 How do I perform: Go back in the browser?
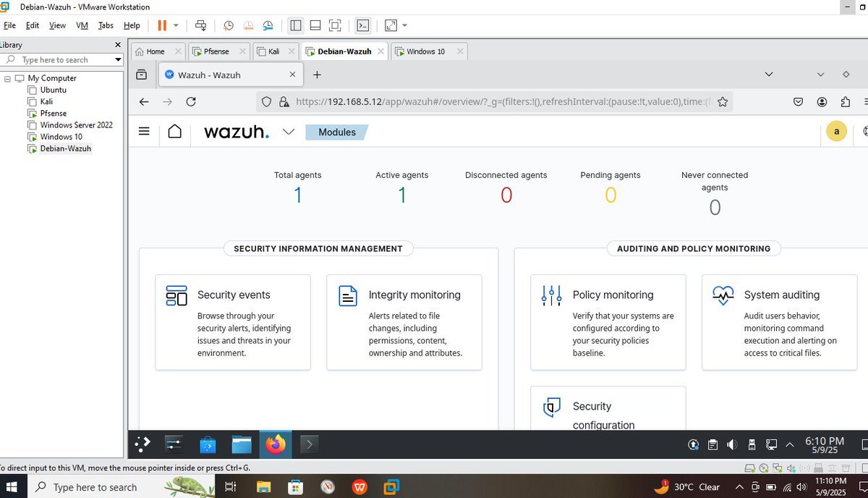coord(144,102)
